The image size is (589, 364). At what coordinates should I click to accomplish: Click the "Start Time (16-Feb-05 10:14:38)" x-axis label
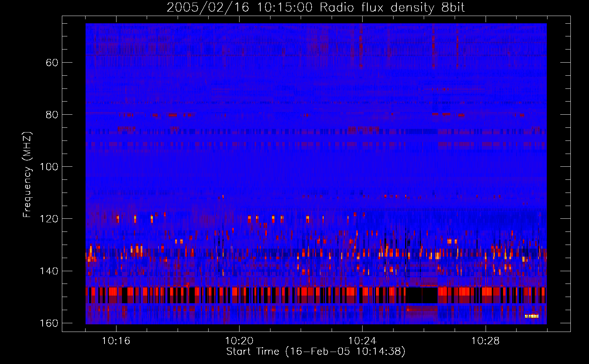(x=316, y=351)
